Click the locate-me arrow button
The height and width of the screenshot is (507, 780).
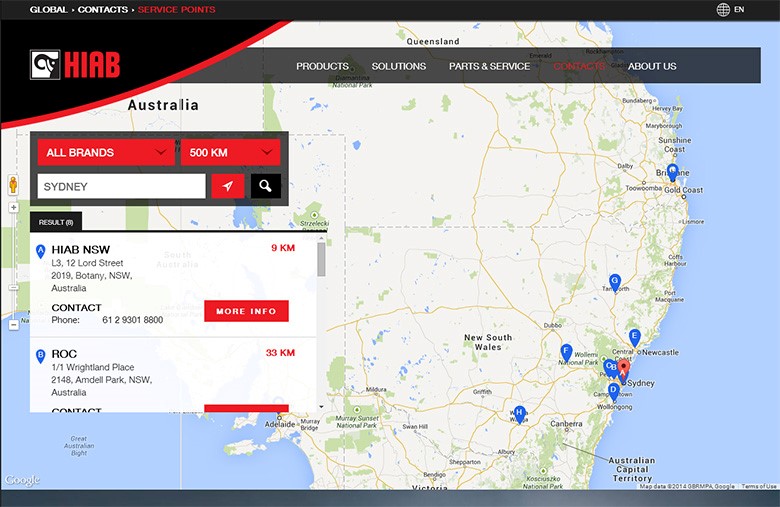228,186
